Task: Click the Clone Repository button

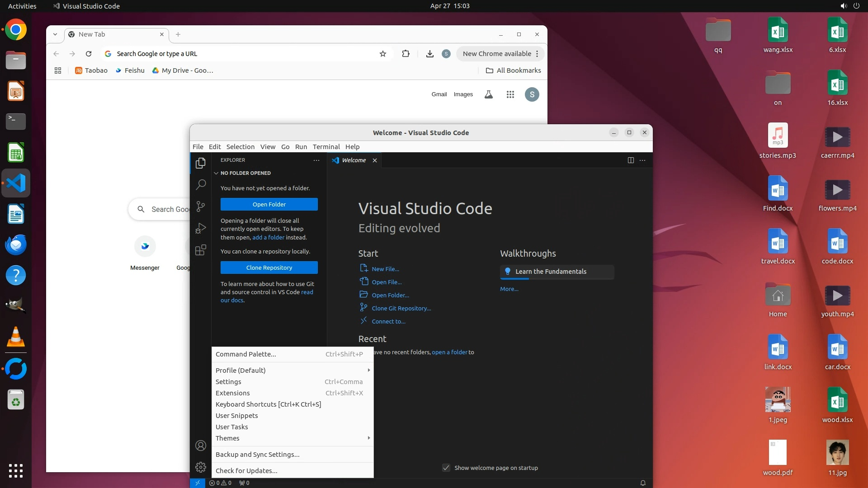Action: [269, 267]
